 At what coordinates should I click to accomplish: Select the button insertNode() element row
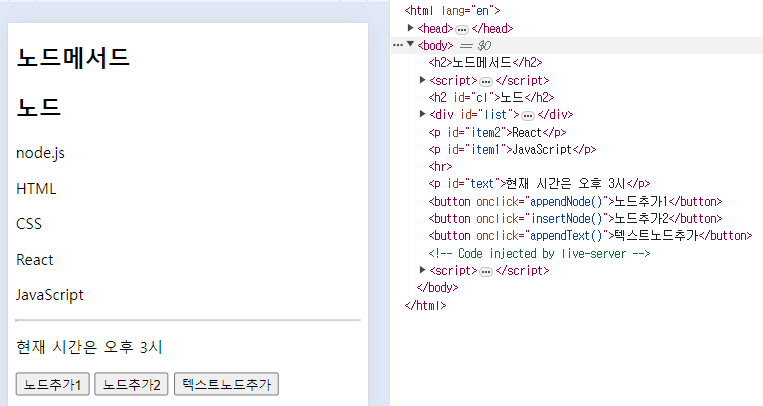pos(575,218)
